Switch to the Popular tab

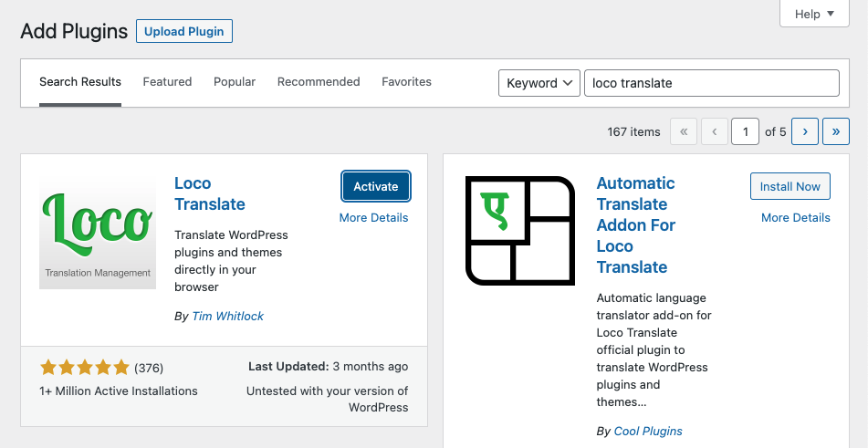point(235,82)
